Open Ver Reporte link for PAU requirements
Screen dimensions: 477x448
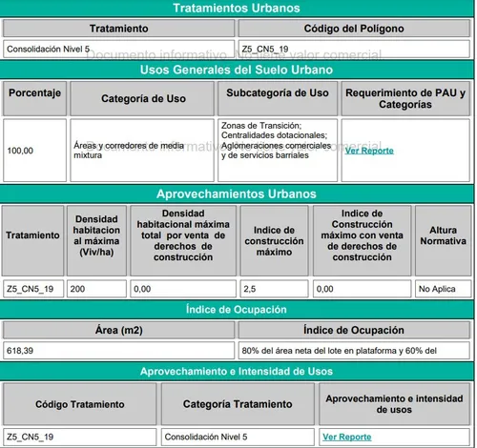coord(369,151)
